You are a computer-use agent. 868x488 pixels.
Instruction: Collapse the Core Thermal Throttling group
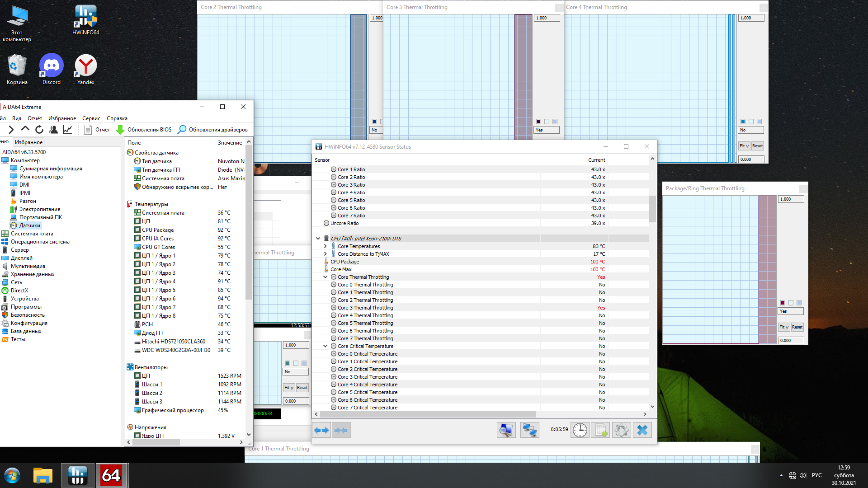pyautogui.click(x=325, y=277)
